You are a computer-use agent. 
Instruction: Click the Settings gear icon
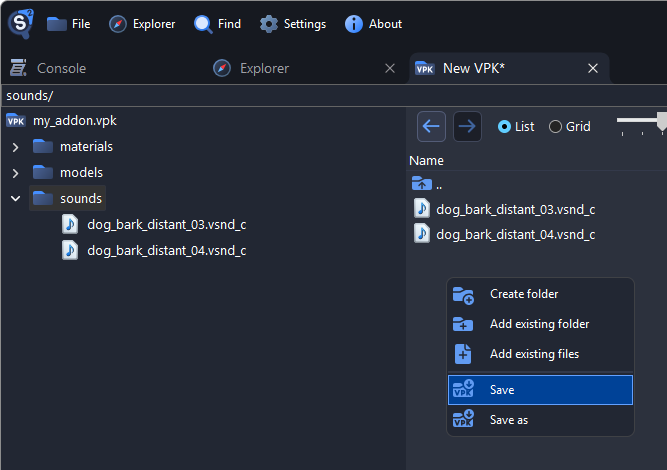coord(269,24)
